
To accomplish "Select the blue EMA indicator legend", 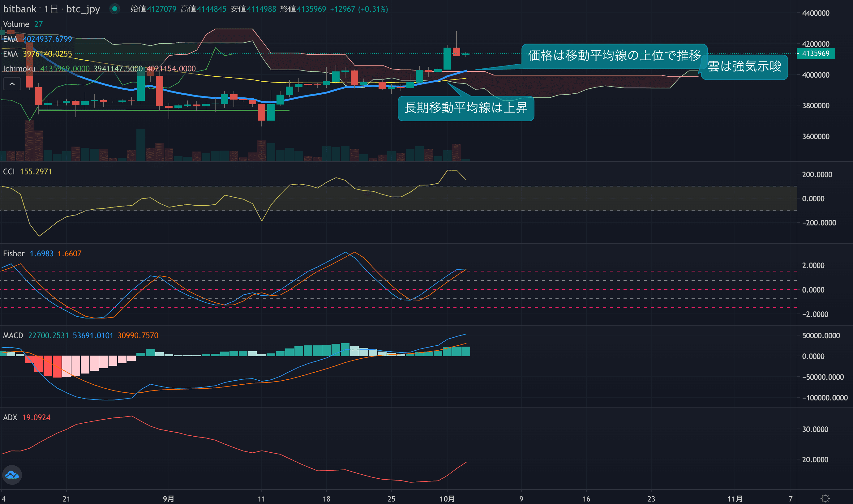I will tap(10, 39).
